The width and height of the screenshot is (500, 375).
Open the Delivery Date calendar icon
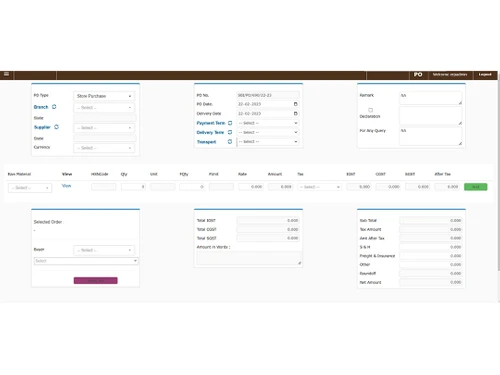click(x=295, y=113)
